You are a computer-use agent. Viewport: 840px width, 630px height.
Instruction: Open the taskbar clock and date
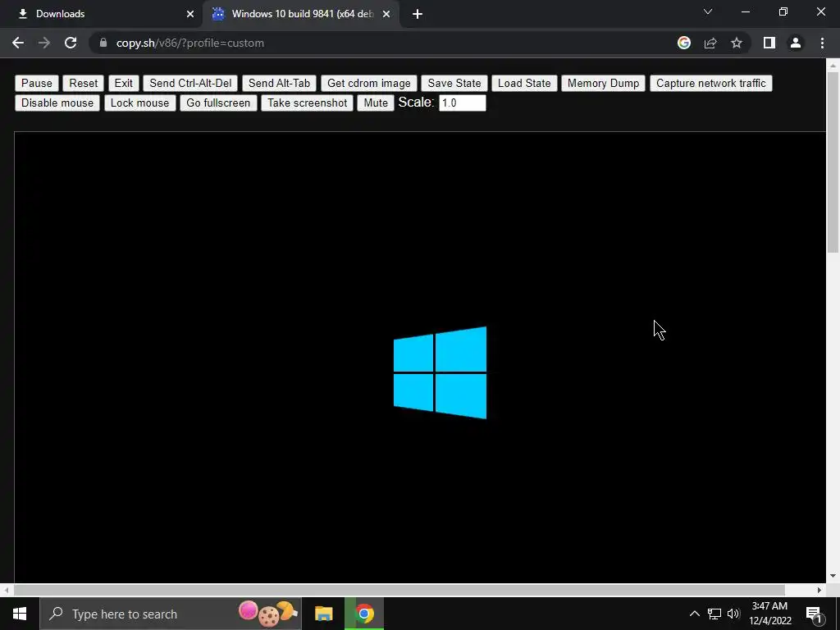click(769, 614)
